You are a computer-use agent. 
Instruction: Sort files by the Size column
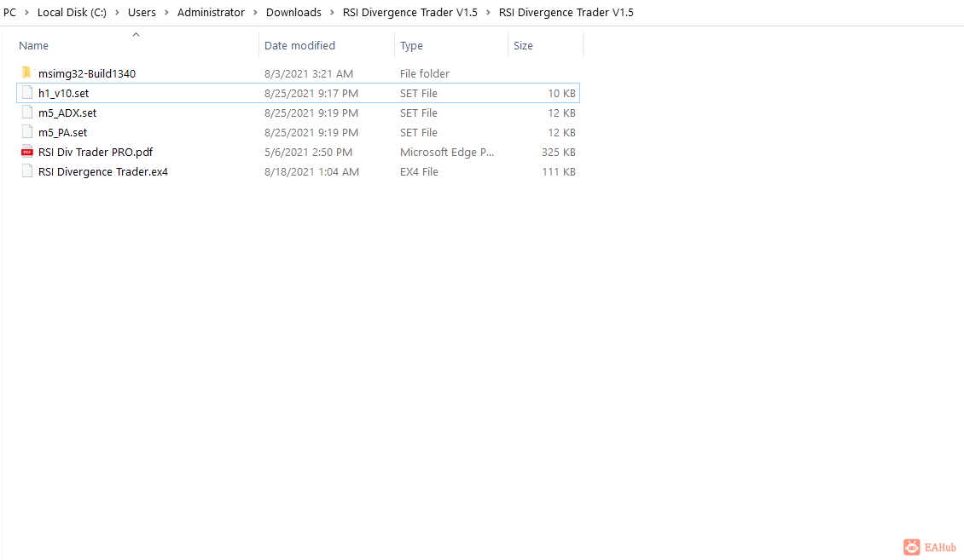523,45
